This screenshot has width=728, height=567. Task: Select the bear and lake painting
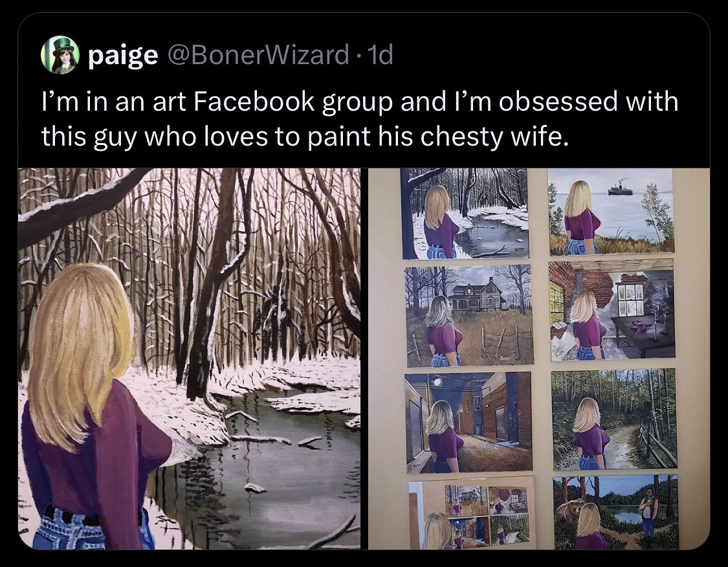point(615,512)
